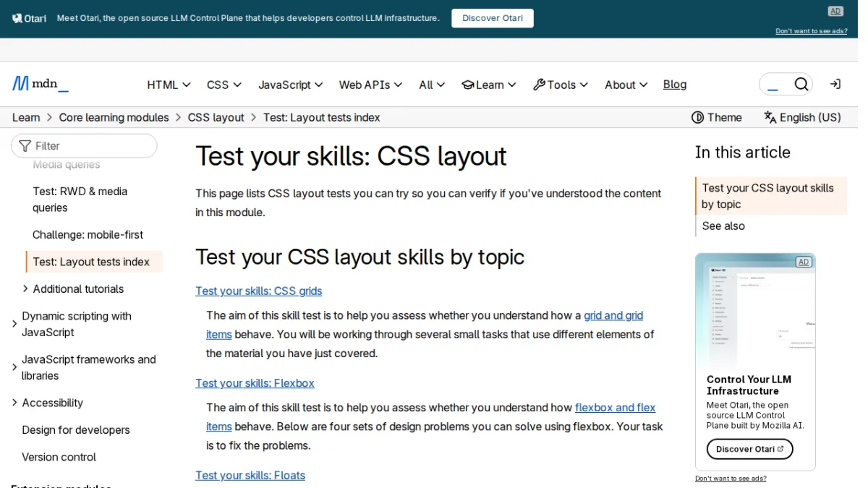Go to the Blog
Viewport: 868px width, 488px height.
675,85
